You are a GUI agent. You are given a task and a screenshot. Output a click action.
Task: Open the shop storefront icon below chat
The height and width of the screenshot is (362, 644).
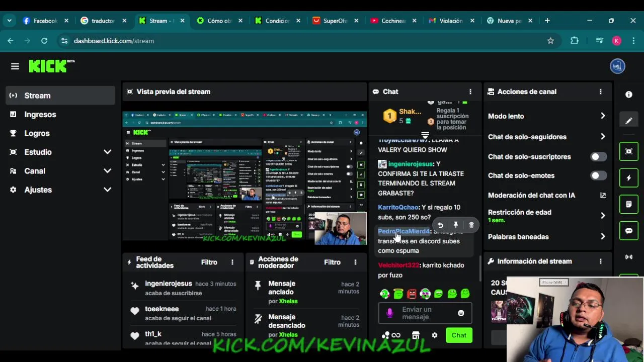click(416, 335)
